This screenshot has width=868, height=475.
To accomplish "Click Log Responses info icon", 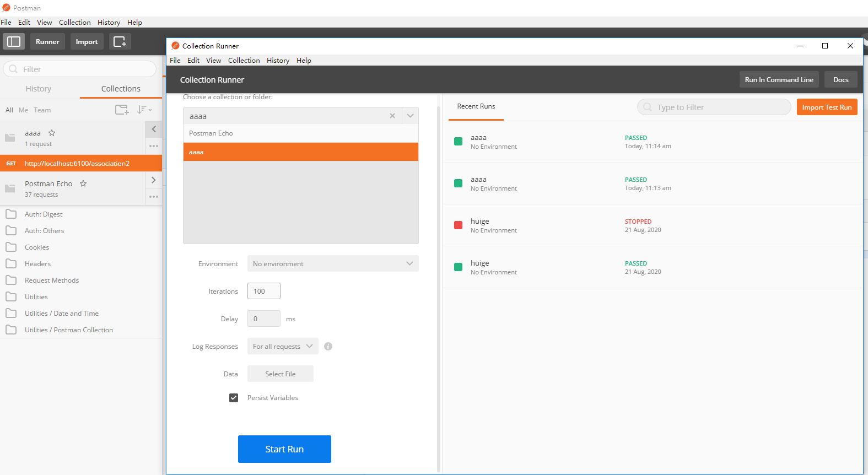I will pos(328,347).
